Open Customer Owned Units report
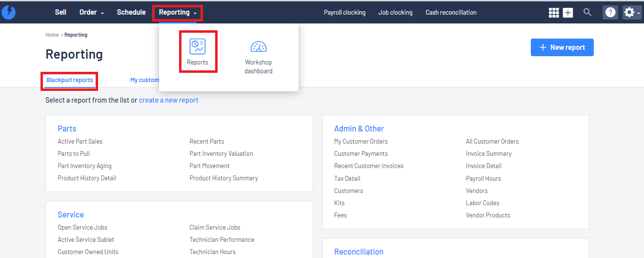 coord(88,252)
